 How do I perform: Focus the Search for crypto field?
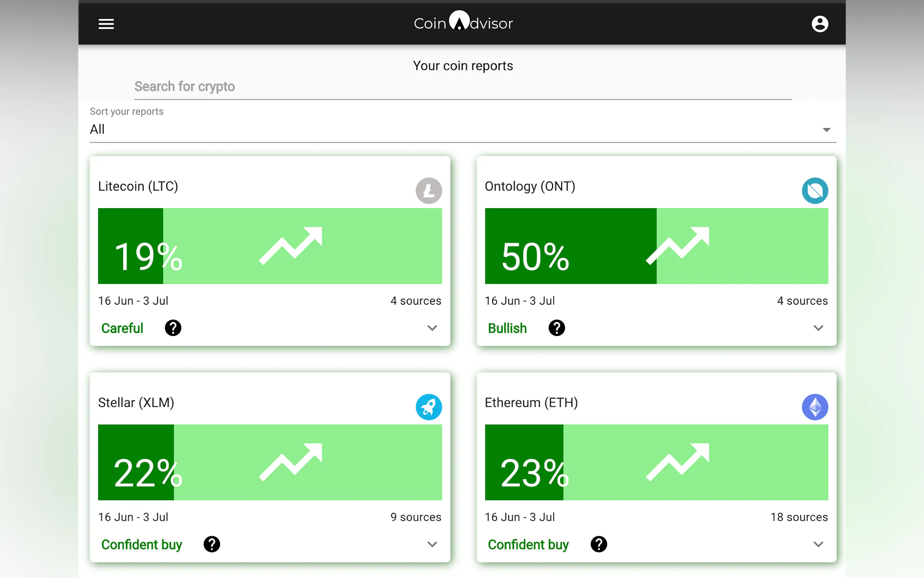(x=463, y=87)
